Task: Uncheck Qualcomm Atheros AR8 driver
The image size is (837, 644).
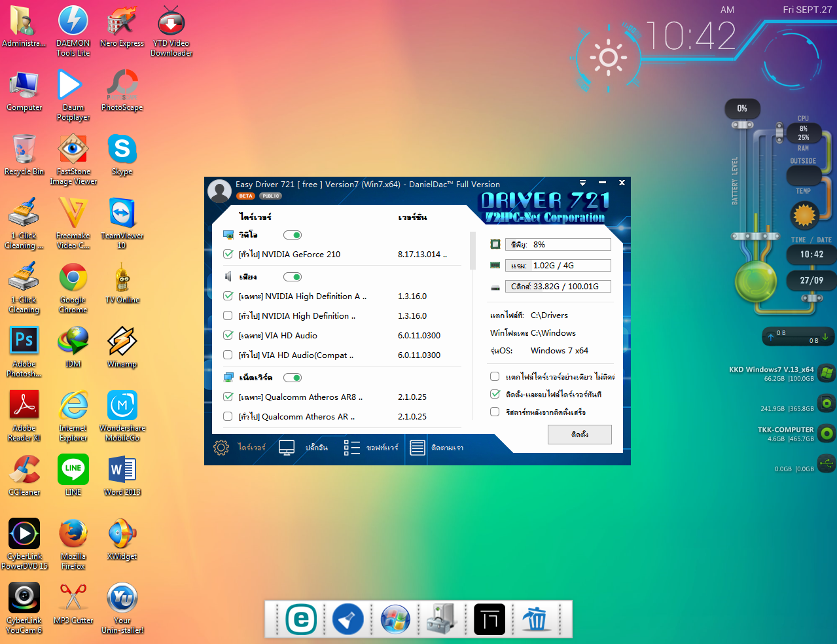Action: [x=228, y=397]
